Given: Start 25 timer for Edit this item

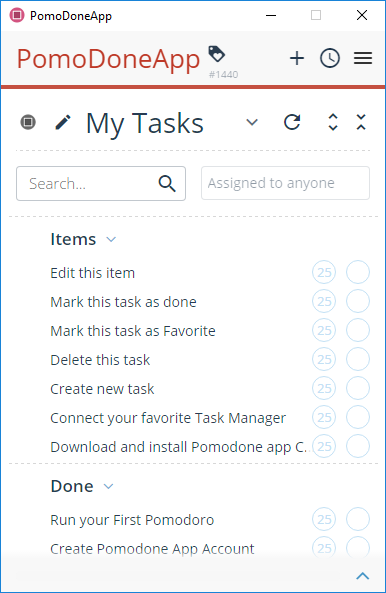Looking at the screenshot, I should (x=324, y=272).
